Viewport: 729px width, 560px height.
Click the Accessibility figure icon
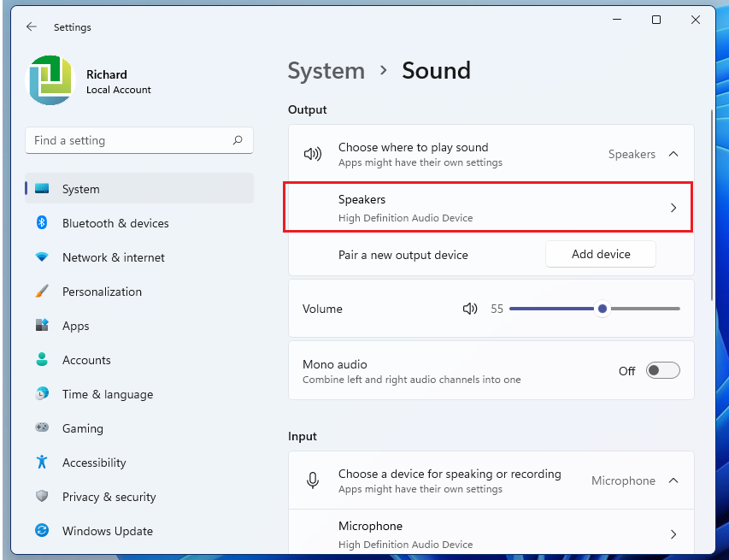tap(42, 463)
